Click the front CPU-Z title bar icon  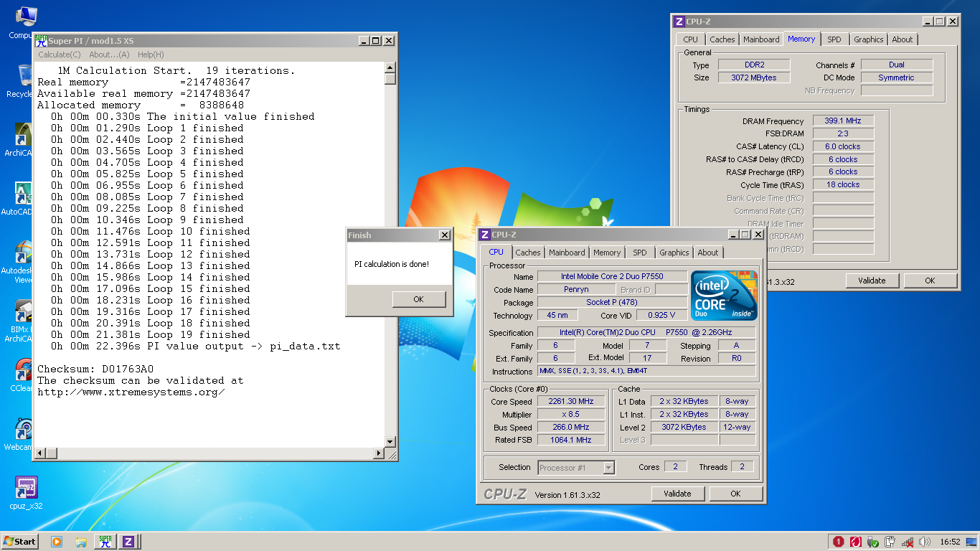coord(485,235)
